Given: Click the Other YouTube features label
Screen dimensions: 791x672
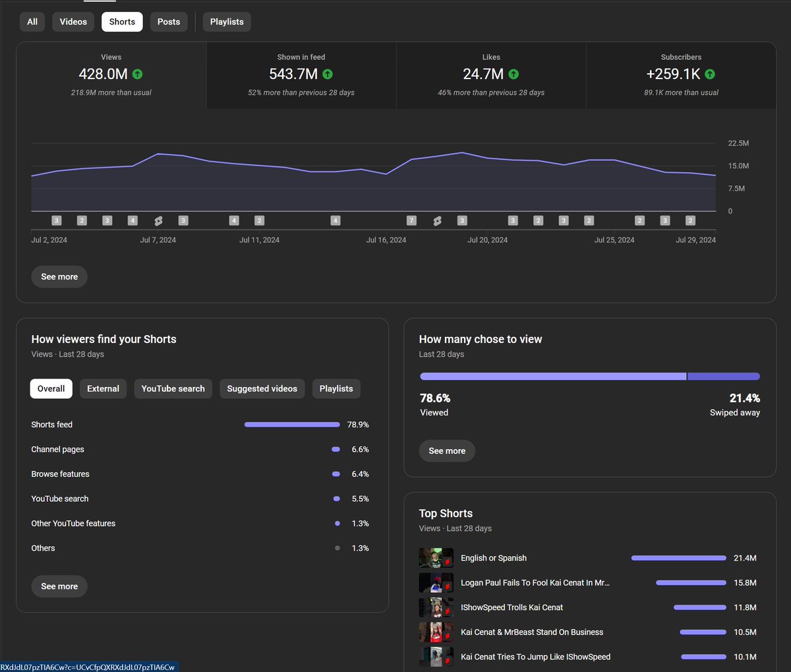Looking at the screenshot, I should (x=73, y=524).
